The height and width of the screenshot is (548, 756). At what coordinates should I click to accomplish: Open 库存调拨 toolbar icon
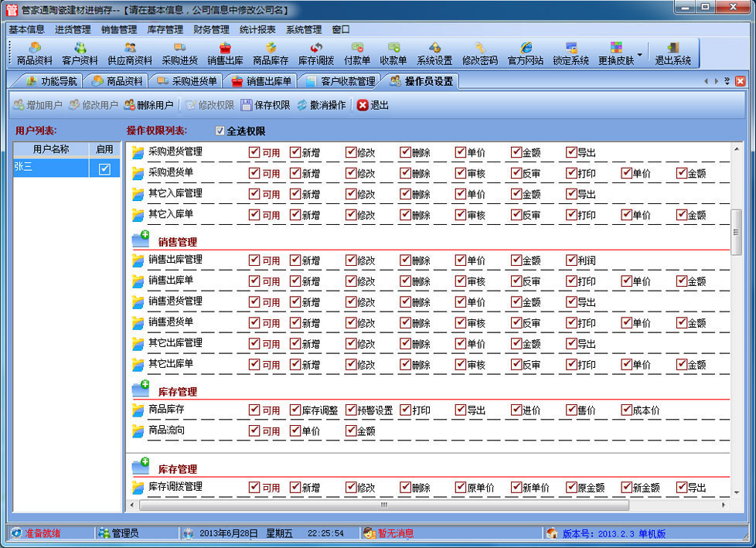(316, 53)
